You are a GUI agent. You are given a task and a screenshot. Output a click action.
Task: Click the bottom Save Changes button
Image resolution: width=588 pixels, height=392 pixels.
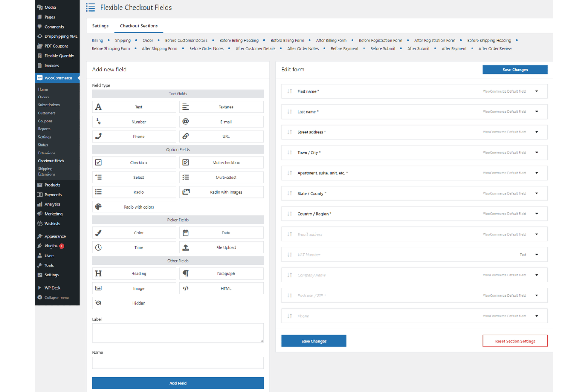(x=314, y=341)
